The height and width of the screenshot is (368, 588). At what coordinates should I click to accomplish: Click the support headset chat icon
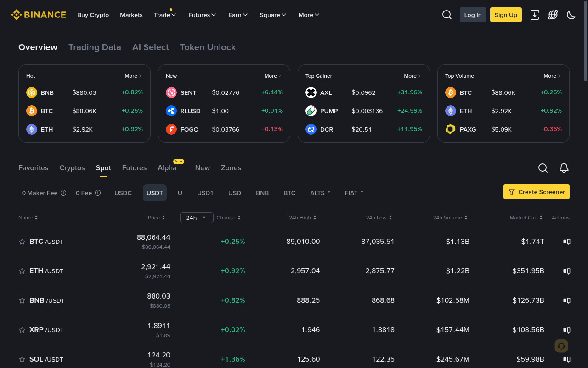click(561, 346)
